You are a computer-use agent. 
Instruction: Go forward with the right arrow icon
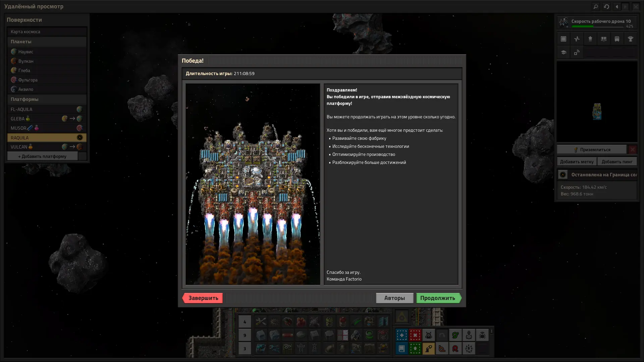point(625,6)
